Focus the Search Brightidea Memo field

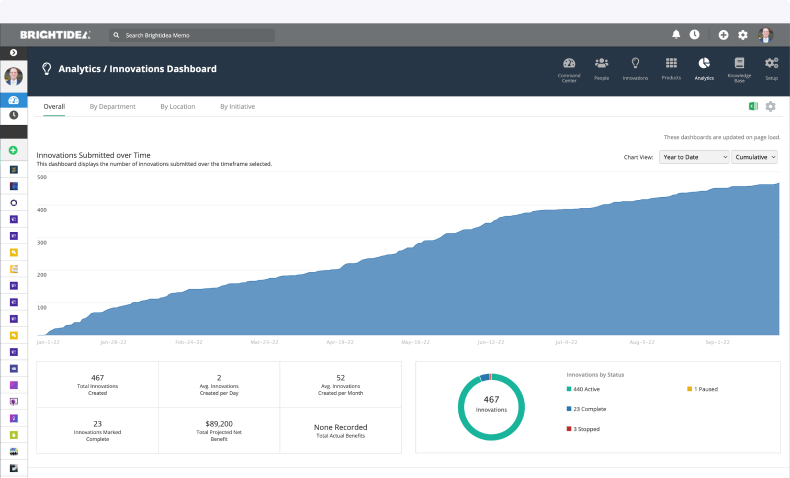192,35
